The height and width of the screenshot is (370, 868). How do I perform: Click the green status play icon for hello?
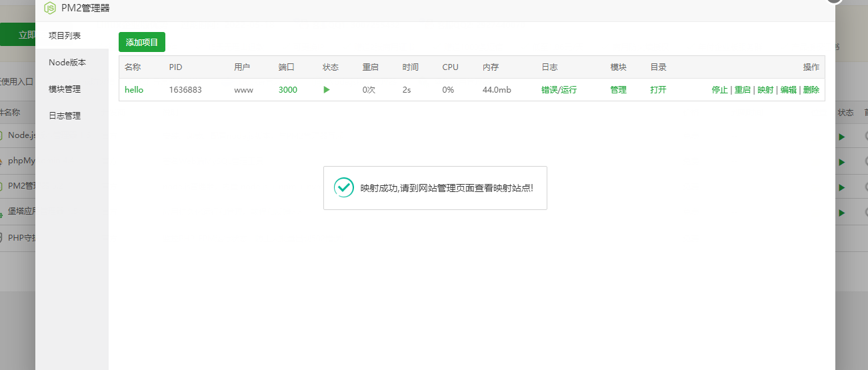click(x=327, y=89)
